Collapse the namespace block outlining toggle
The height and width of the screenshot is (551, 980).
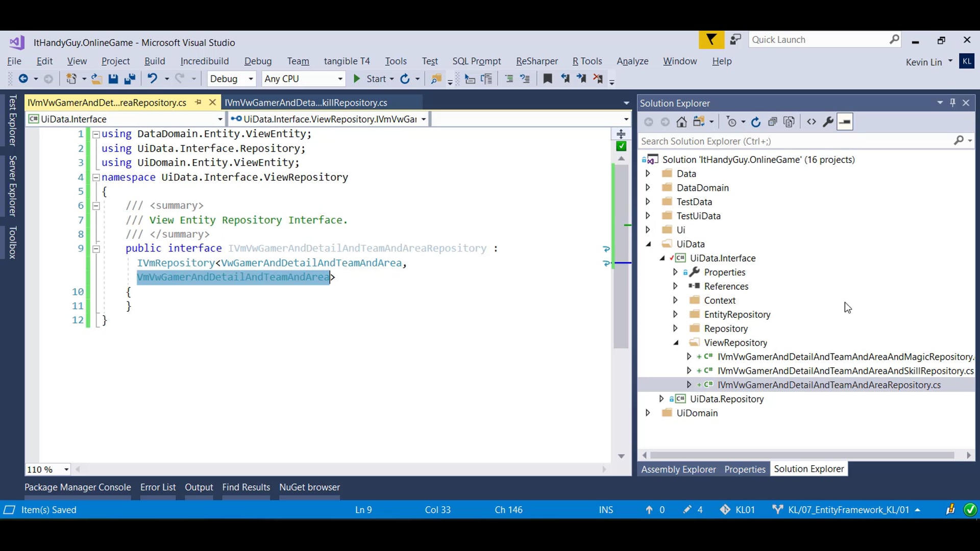pyautogui.click(x=96, y=178)
